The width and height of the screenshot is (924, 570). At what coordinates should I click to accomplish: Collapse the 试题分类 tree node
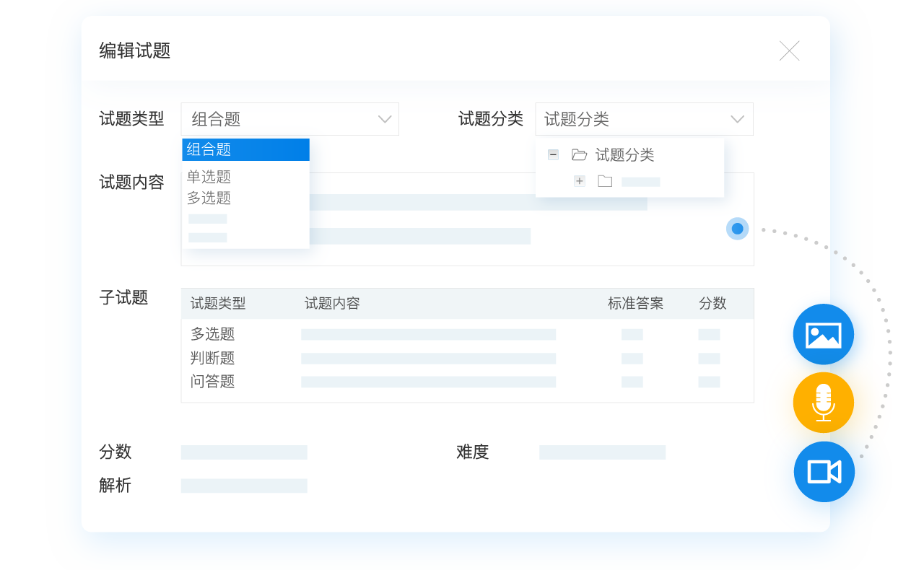pyautogui.click(x=553, y=154)
